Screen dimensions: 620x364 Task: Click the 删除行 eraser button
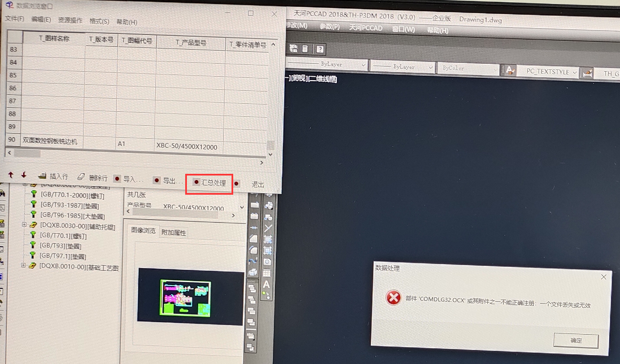(x=92, y=178)
